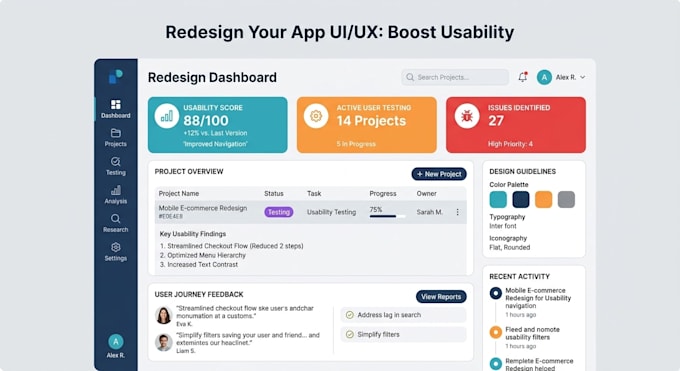The height and width of the screenshot is (371, 680).
Task: Sort by the Progress column header
Action: (x=383, y=194)
